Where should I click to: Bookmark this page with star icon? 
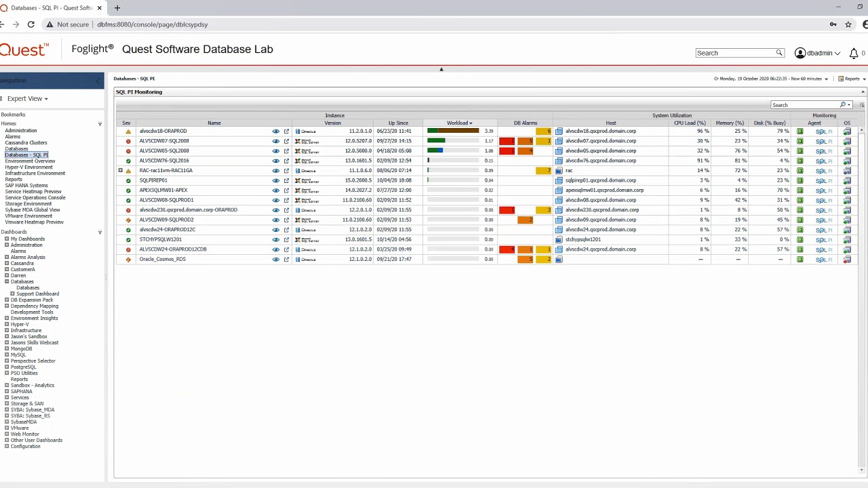coord(848,24)
